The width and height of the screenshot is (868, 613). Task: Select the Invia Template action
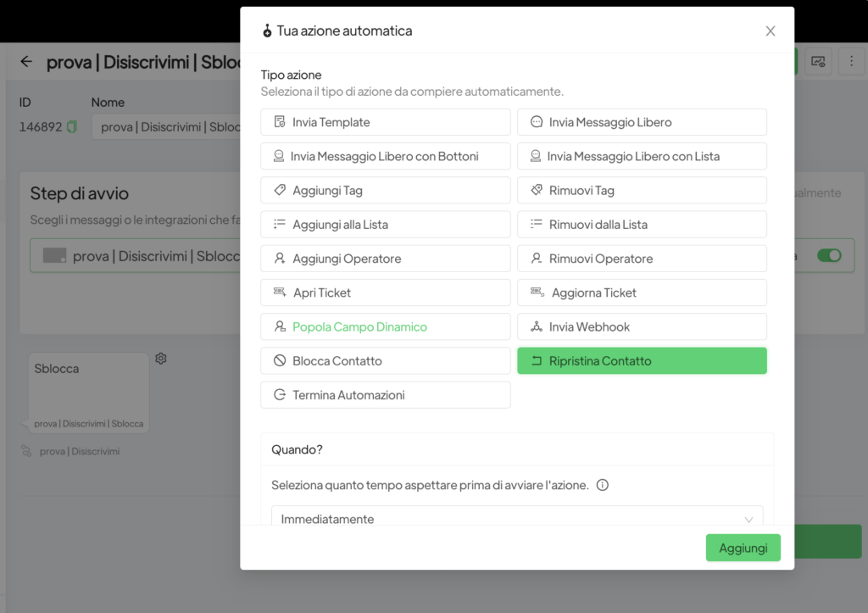pos(386,122)
